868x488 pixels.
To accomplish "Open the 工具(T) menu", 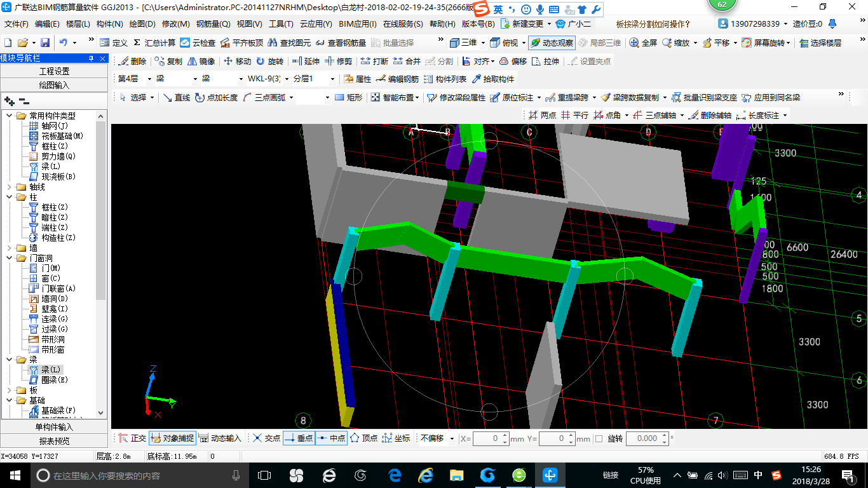I will (281, 24).
